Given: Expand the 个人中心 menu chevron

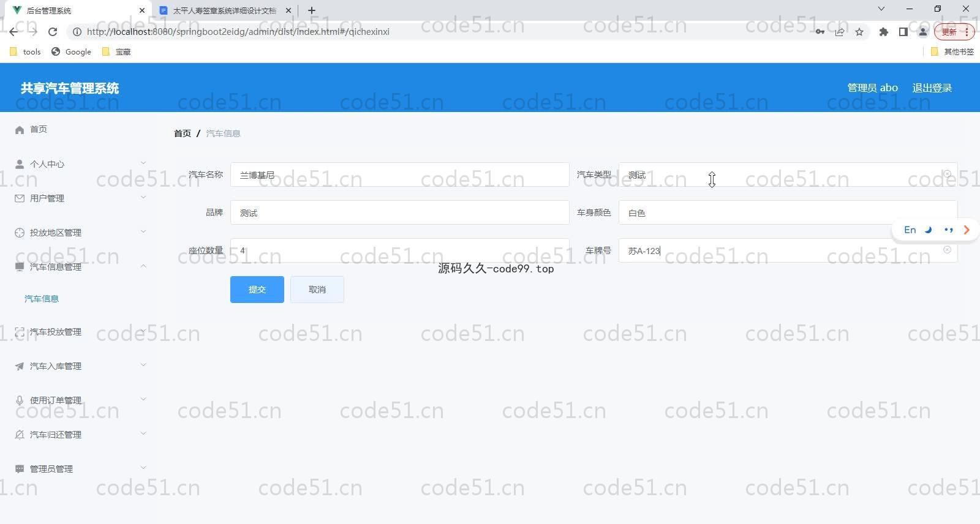Looking at the screenshot, I should 143,163.
